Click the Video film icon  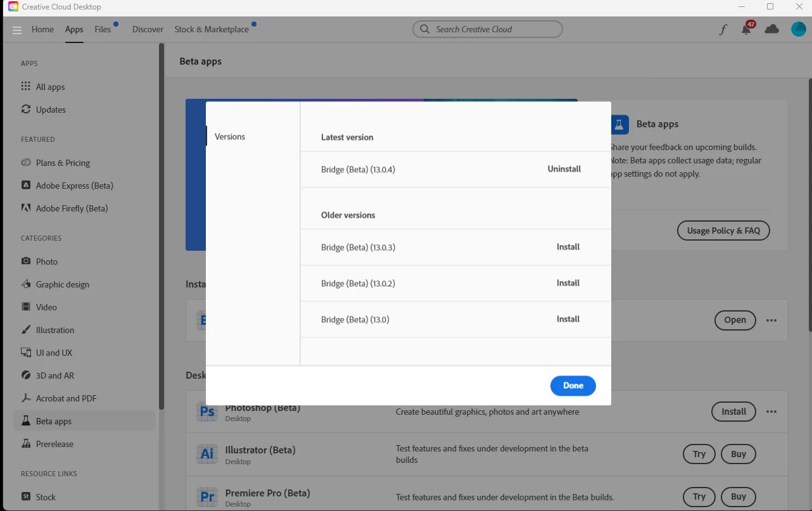pyautogui.click(x=26, y=307)
